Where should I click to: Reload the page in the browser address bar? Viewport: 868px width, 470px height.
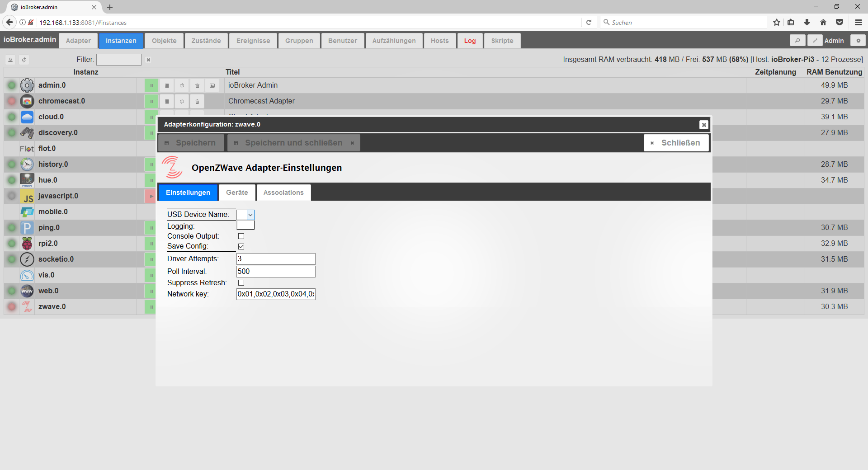589,22
